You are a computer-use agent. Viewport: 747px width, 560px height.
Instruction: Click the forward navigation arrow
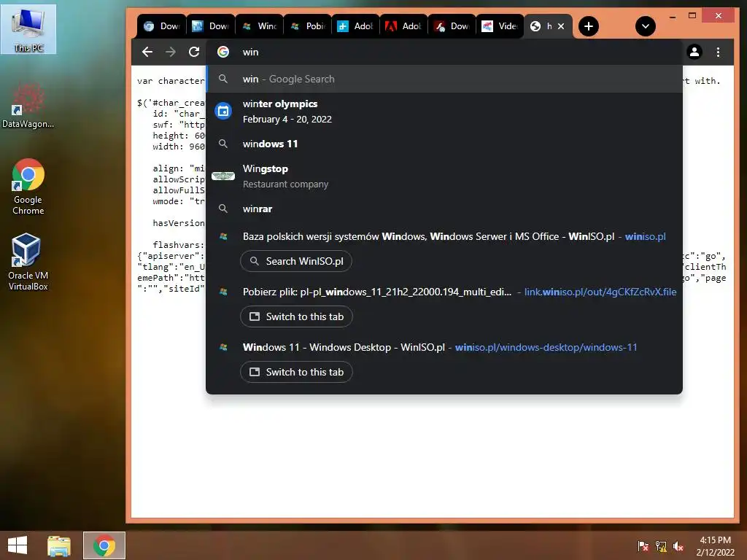click(171, 52)
